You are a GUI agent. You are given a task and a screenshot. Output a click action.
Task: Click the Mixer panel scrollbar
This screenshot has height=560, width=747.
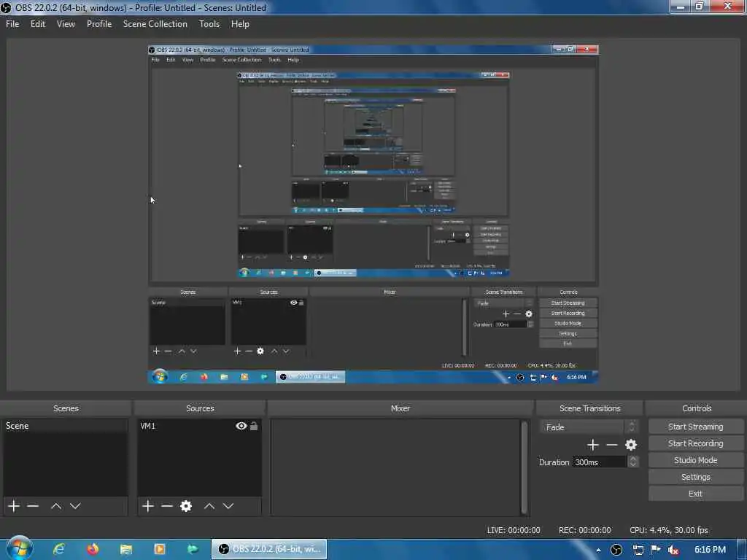point(525,467)
